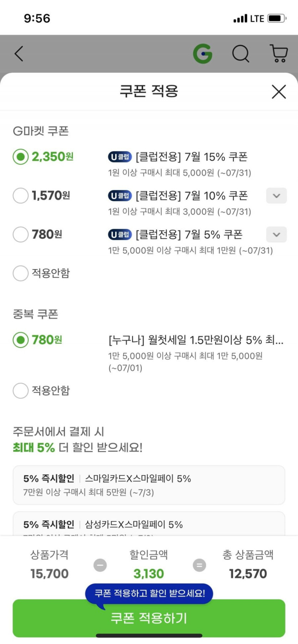Open the Gmarket G logo home
This screenshot has height=644, width=298.
click(x=202, y=54)
